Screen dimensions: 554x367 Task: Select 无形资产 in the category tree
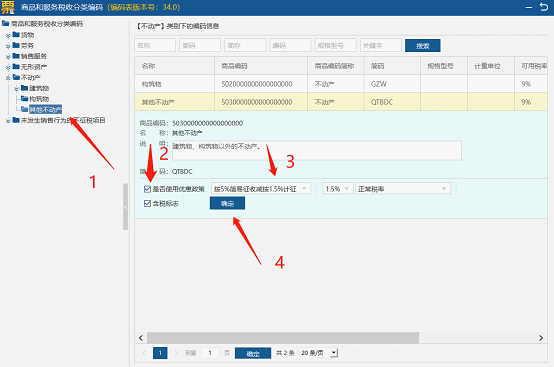tap(34, 67)
